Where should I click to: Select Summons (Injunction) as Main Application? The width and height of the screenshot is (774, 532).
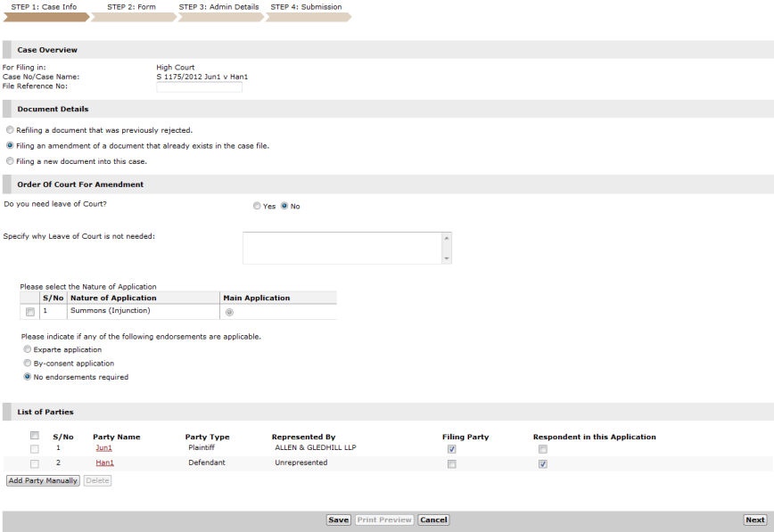pos(230,312)
